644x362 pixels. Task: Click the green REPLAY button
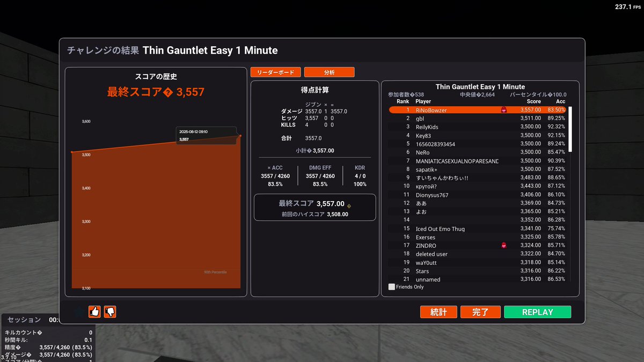pos(538,312)
